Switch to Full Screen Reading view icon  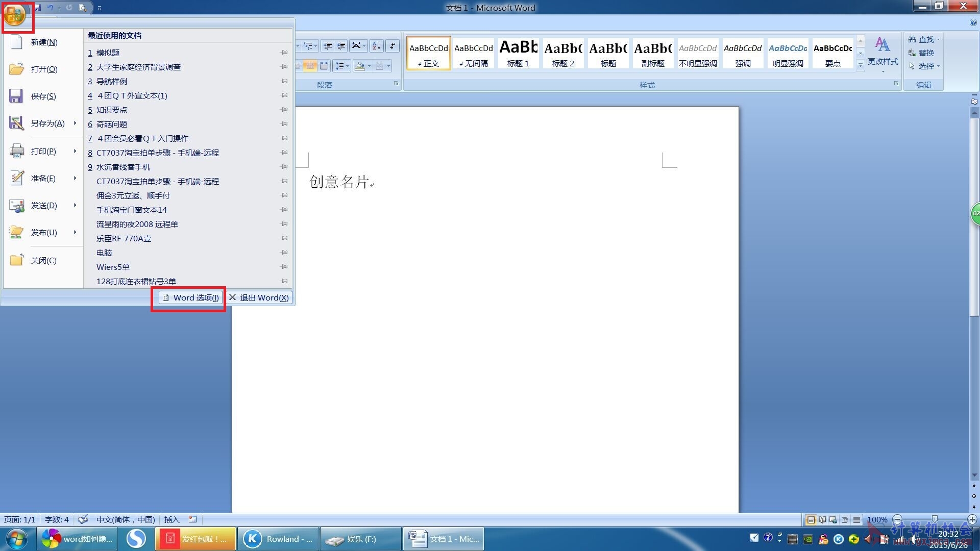tap(822, 520)
